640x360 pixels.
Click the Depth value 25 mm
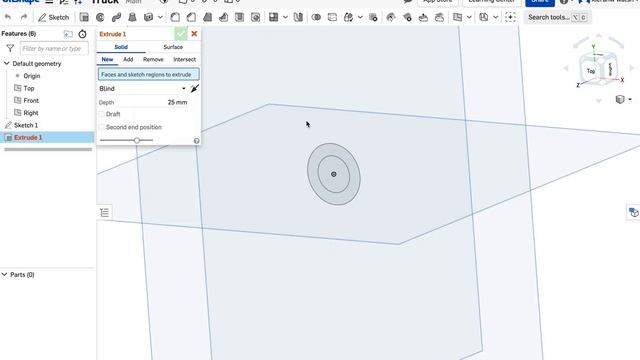(177, 102)
